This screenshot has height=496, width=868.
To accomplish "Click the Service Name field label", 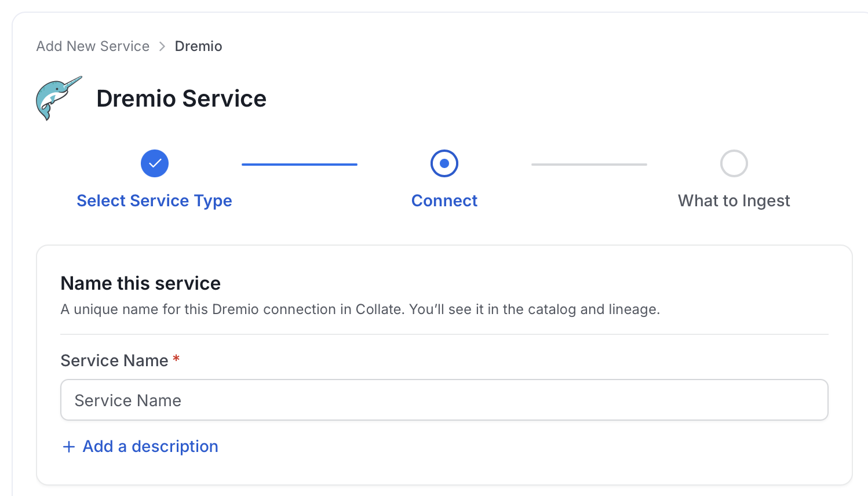I will point(115,360).
